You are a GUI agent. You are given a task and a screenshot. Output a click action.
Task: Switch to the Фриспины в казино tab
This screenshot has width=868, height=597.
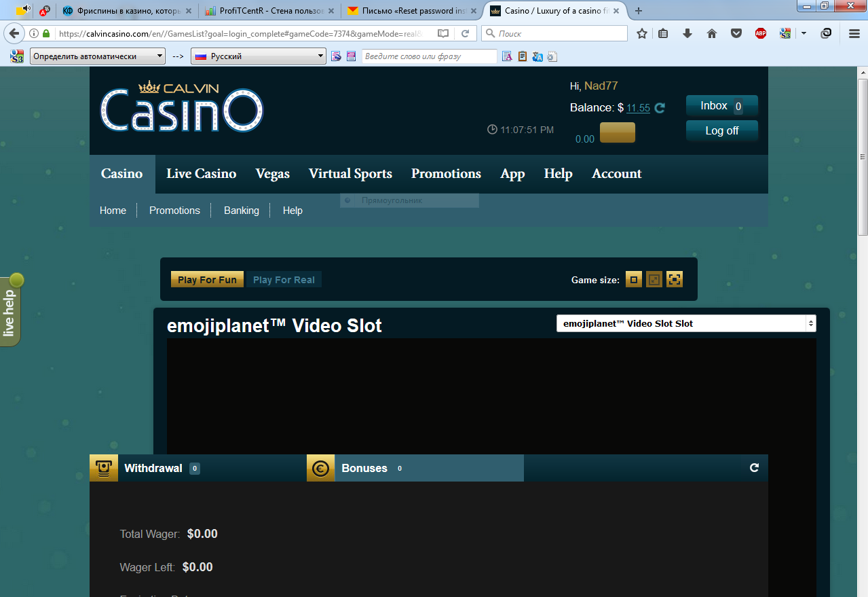pos(126,11)
